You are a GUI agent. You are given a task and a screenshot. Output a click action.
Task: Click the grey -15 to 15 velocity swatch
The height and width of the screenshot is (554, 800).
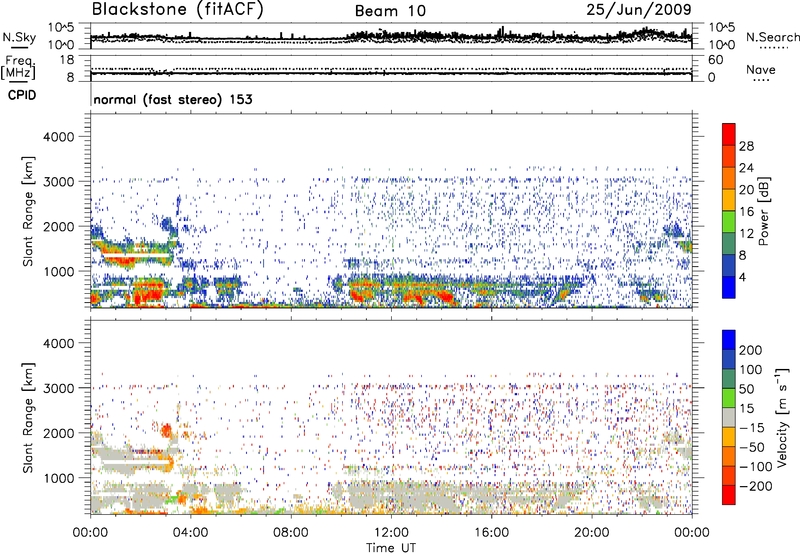tap(729, 417)
